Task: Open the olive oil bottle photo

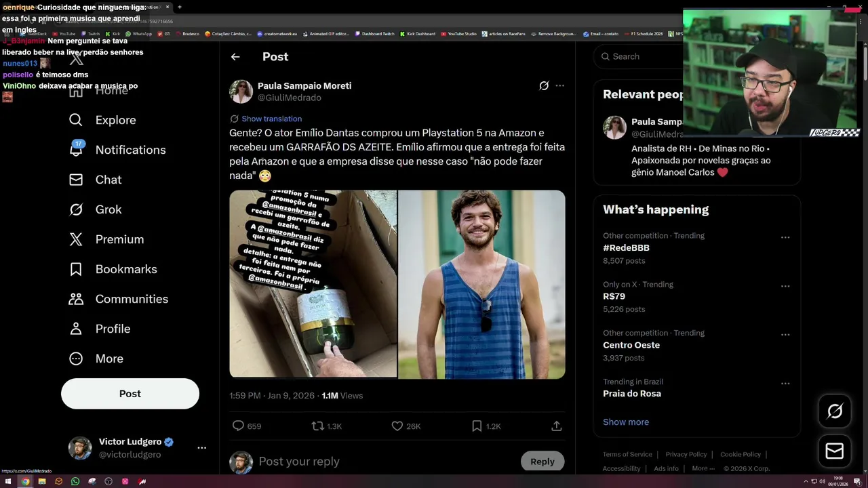Action: (x=313, y=284)
